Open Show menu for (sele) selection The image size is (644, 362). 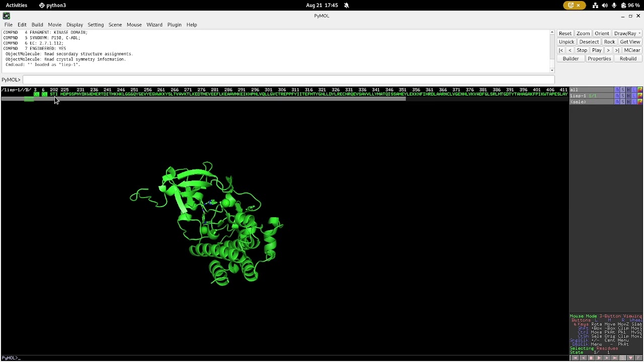point(623,102)
